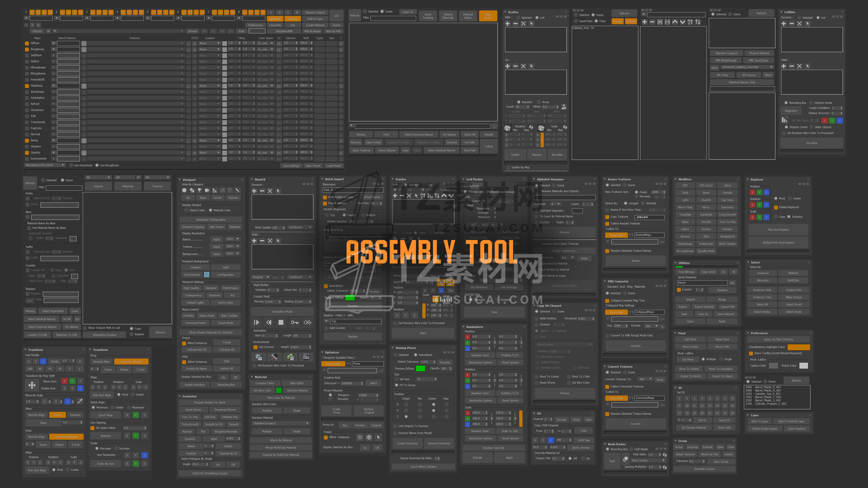
Task: Click MassFX bake keys key icon
Action: click(295, 322)
